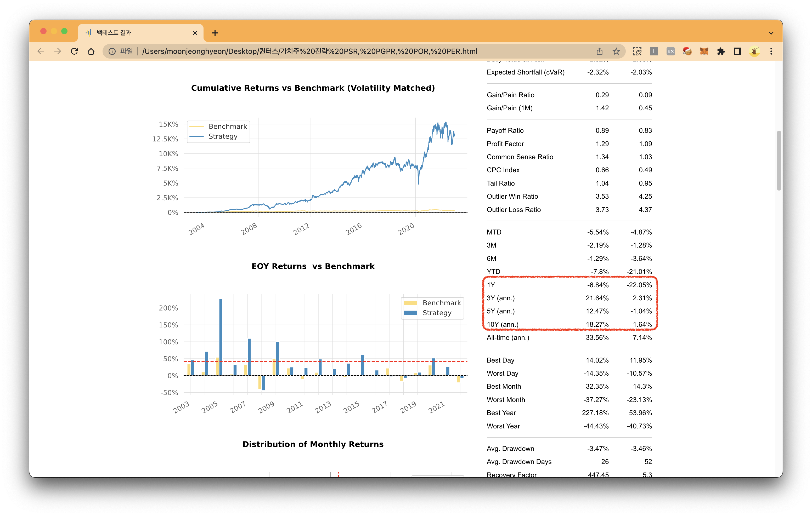
Task: Open the screenshot search extension icon
Action: (637, 51)
